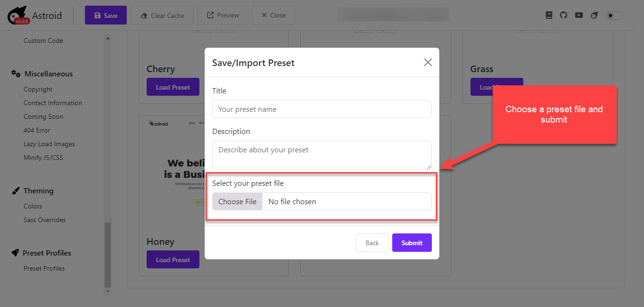Screen dimensions: 644x307
Task: Go Back in the preset dialog
Action: 372,243
